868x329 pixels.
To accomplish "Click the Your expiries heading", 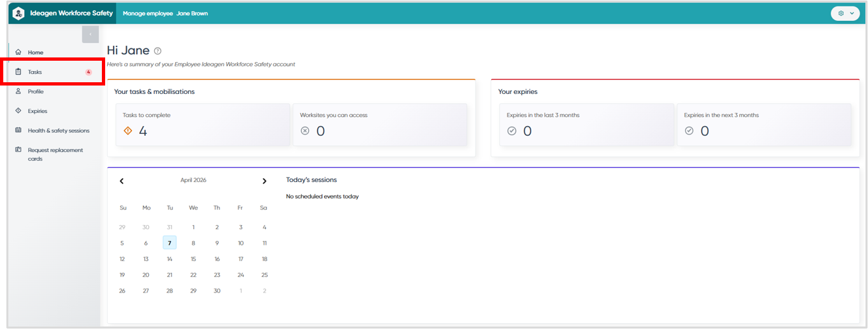I will [518, 91].
